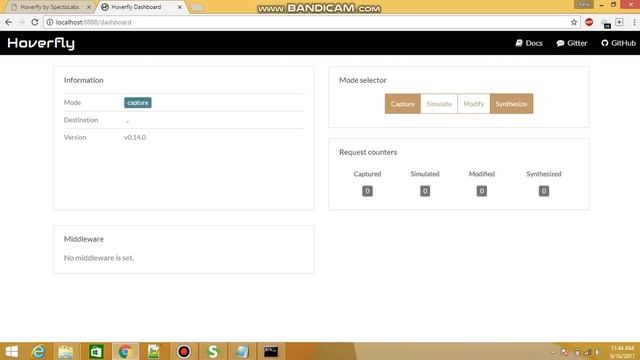Open the Windows Store taskbar icon

[x=96, y=351]
